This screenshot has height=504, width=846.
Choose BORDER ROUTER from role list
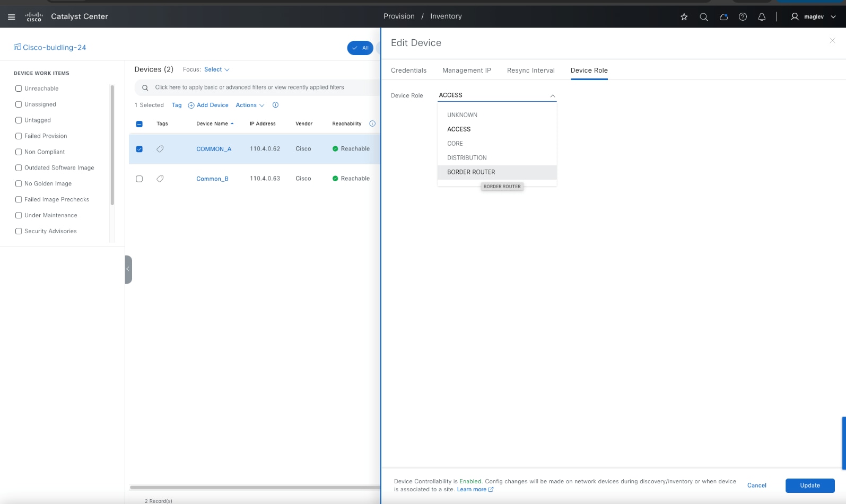(x=471, y=172)
